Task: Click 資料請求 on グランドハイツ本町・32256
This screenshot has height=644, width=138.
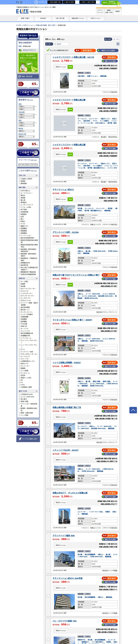Action: pyautogui.click(x=110, y=232)
